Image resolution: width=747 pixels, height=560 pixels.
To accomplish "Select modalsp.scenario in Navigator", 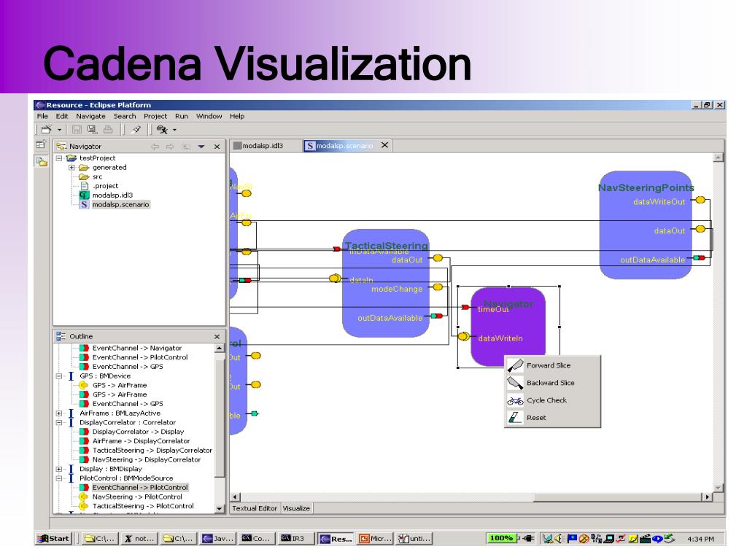I will pyautogui.click(x=120, y=205).
